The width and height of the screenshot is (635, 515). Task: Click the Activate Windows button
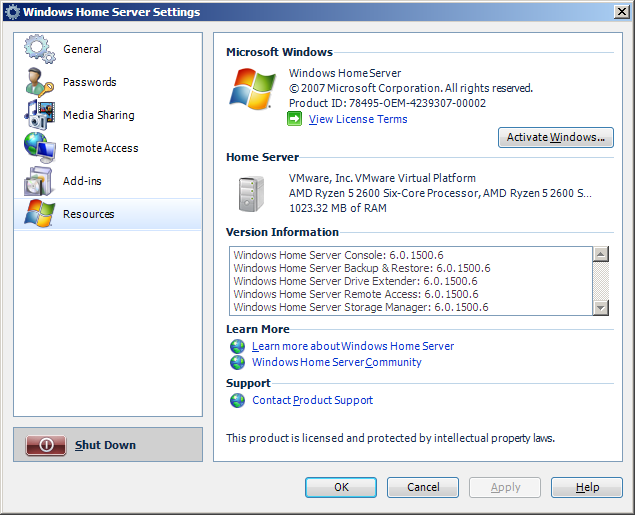[556, 138]
